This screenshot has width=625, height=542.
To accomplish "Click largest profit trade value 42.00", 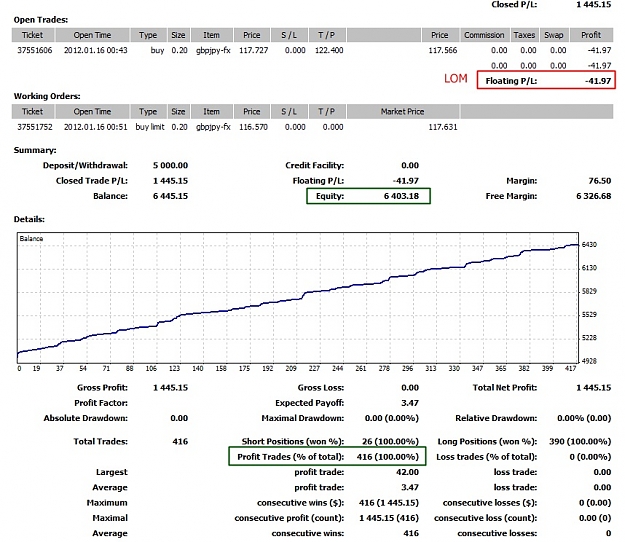I will [x=407, y=472].
